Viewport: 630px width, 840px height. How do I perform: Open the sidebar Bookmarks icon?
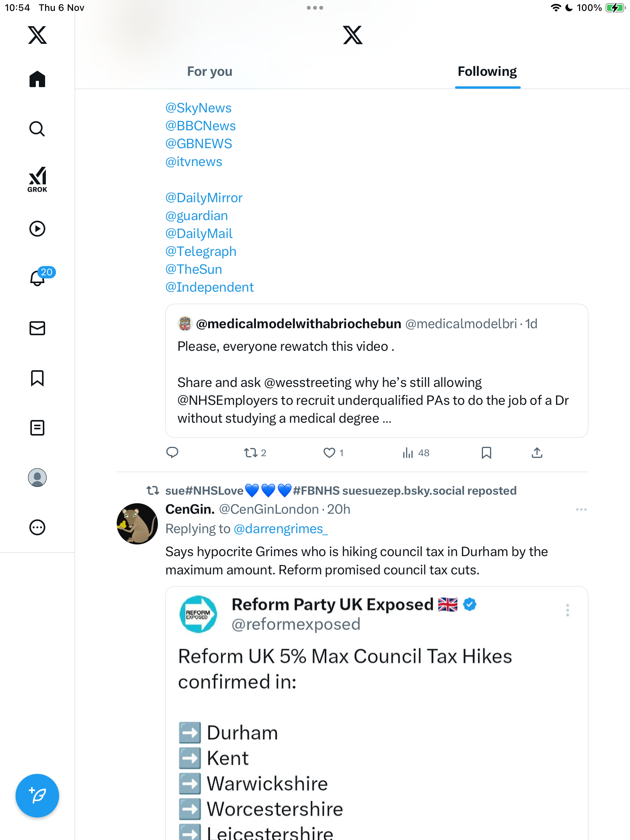(x=37, y=378)
